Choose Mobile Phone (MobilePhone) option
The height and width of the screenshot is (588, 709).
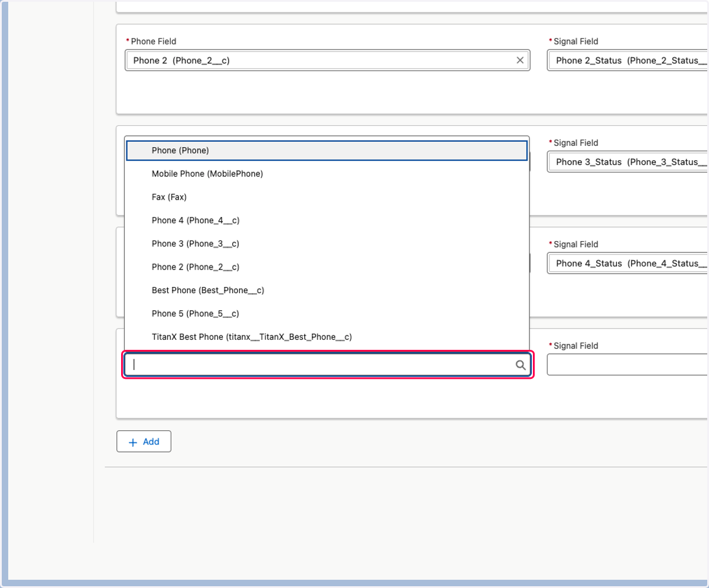(x=327, y=174)
